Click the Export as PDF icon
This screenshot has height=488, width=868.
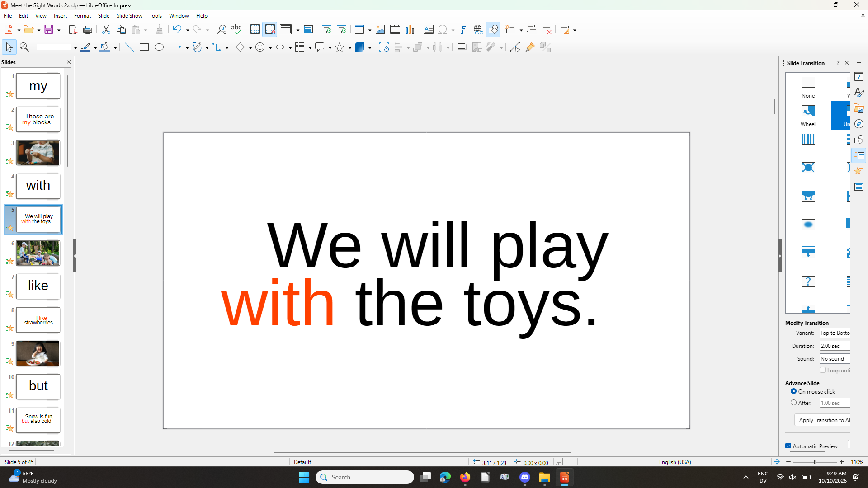coord(73,30)
